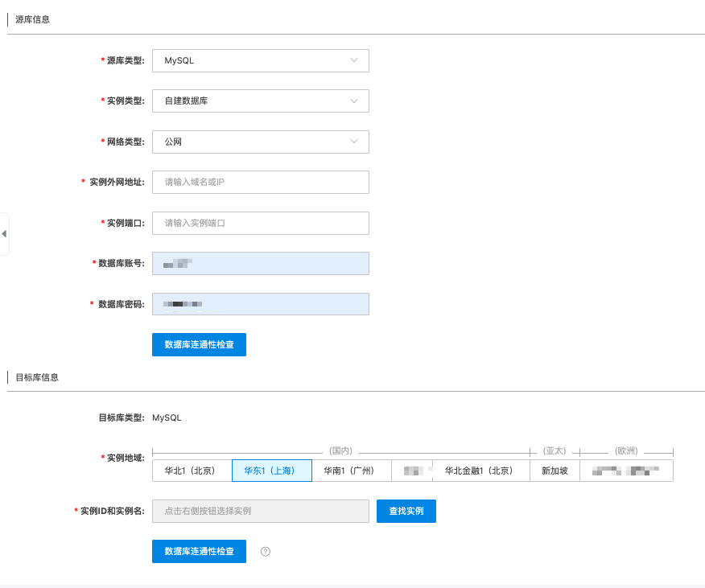Viewport: 705px width, 588px height.
Task: Click 数据库连通性检查 button beside the help icon
Action: [199, 552]
